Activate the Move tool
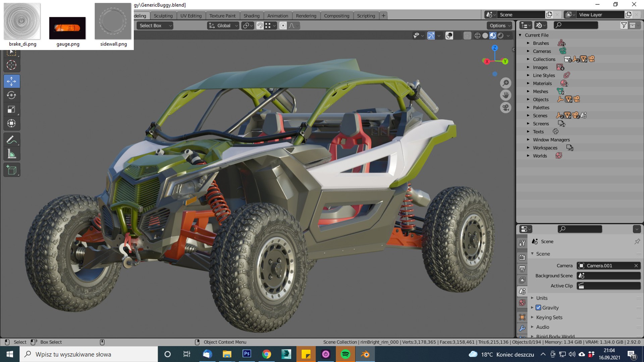 tap(11, 81)
